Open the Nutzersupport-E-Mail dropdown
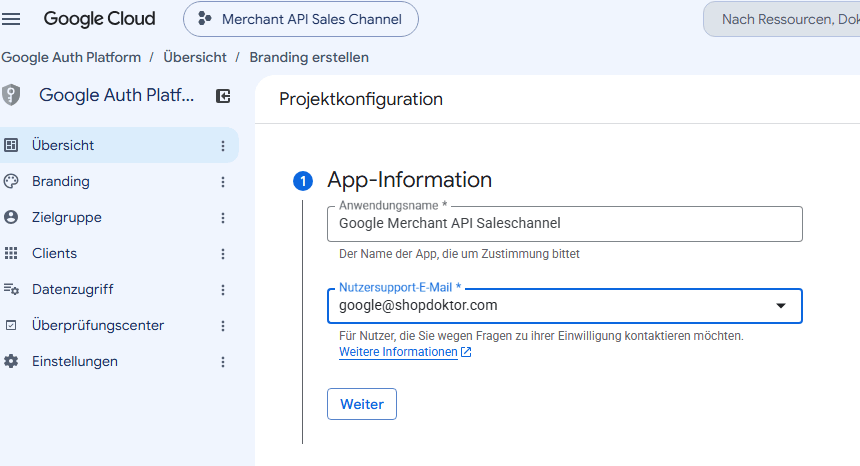 565,306
